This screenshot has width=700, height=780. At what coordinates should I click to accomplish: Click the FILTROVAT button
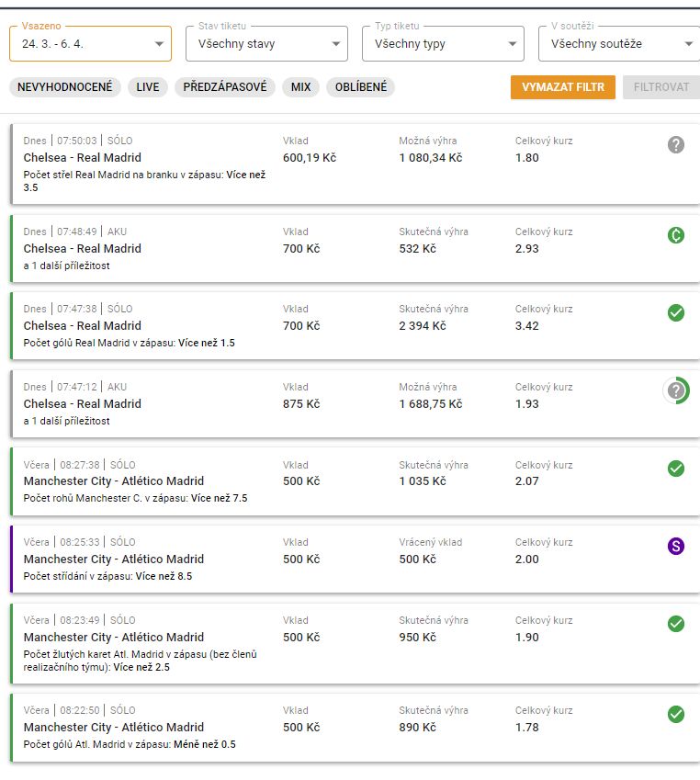(661, 87)
